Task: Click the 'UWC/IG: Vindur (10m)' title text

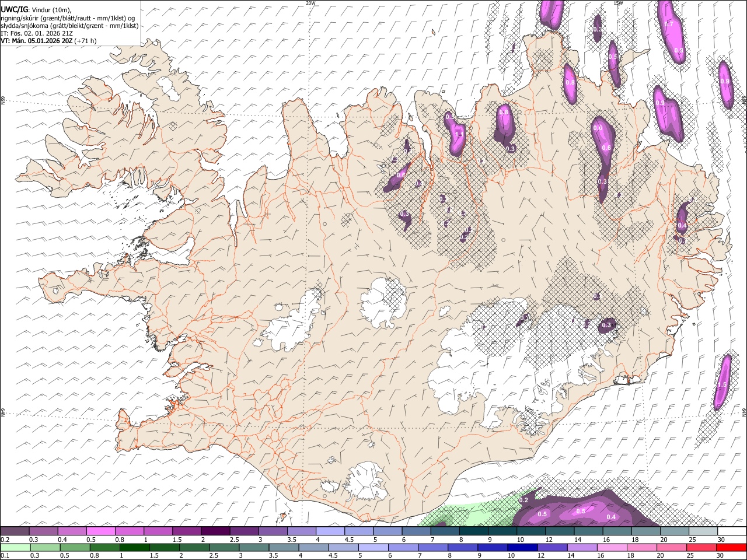Action: (x=36, y=9)
